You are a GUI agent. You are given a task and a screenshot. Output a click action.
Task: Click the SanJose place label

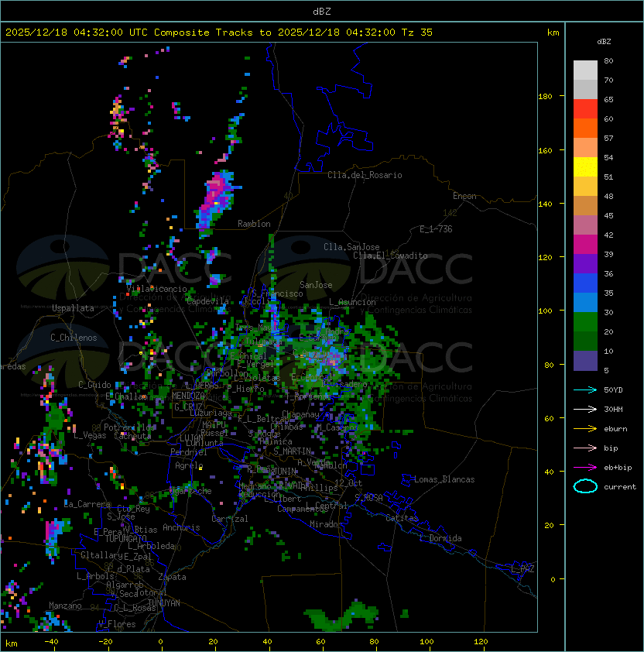(x=316, y=285)
